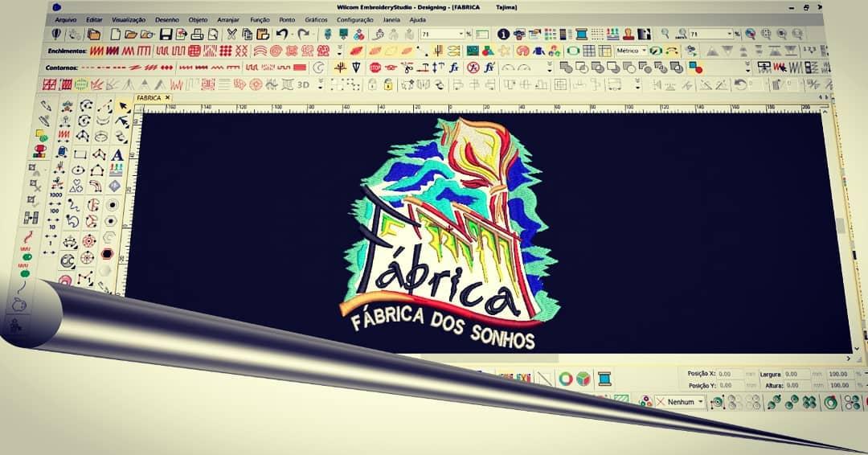Open the Configuração menu

click(355, 20)
